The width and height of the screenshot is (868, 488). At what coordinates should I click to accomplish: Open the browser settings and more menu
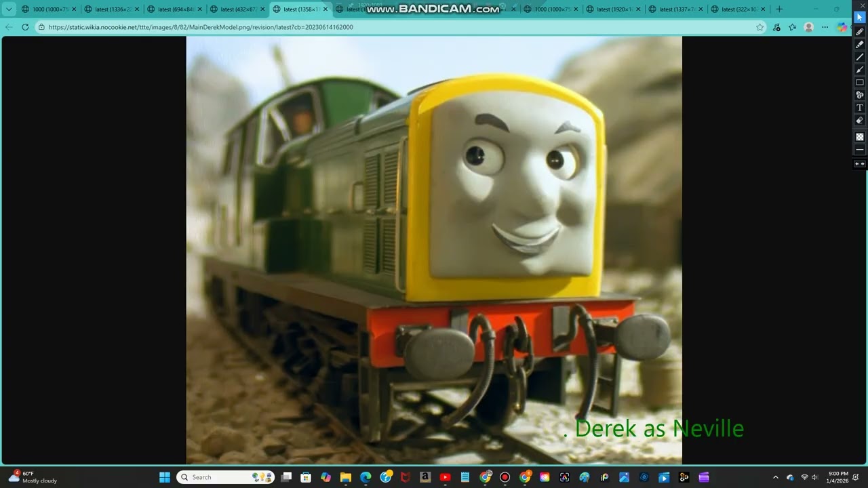[x=825, y=27]
